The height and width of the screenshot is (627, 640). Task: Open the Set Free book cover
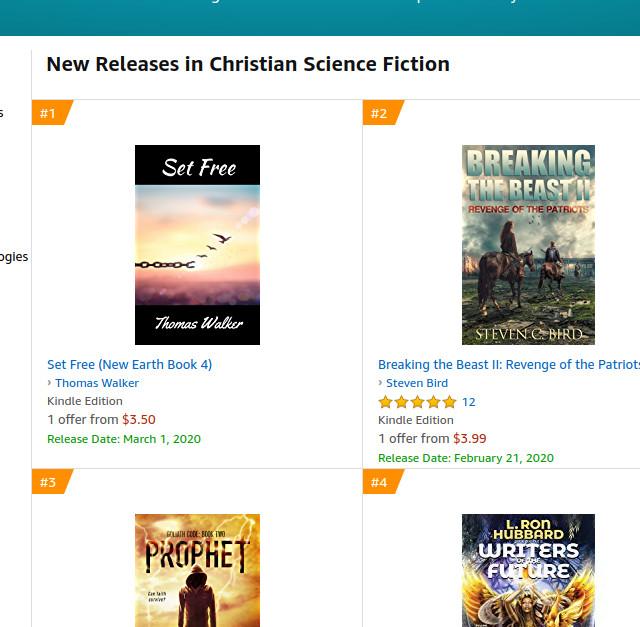197,245
